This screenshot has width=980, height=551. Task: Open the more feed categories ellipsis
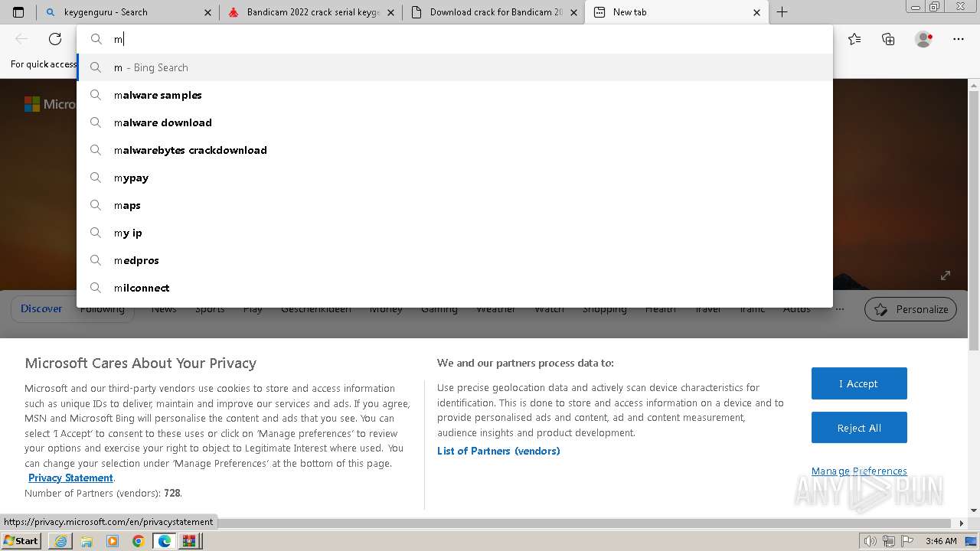(840, 309)
